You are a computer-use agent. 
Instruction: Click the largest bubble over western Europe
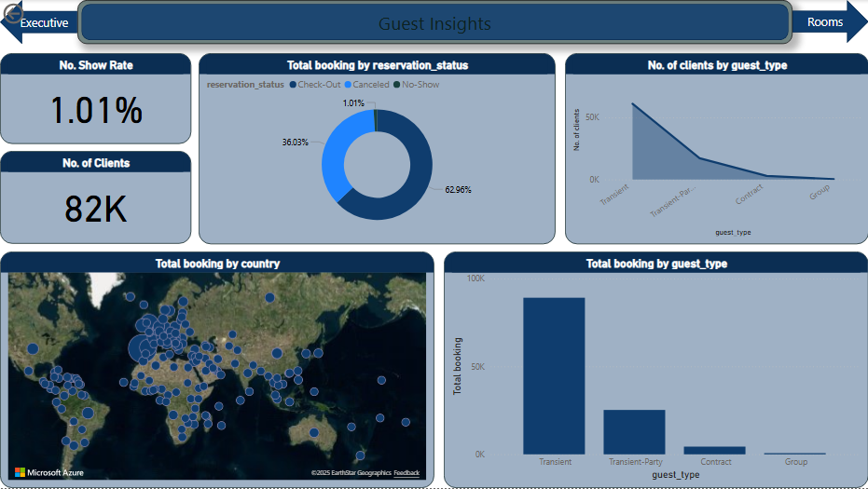(x=142, y=349)
